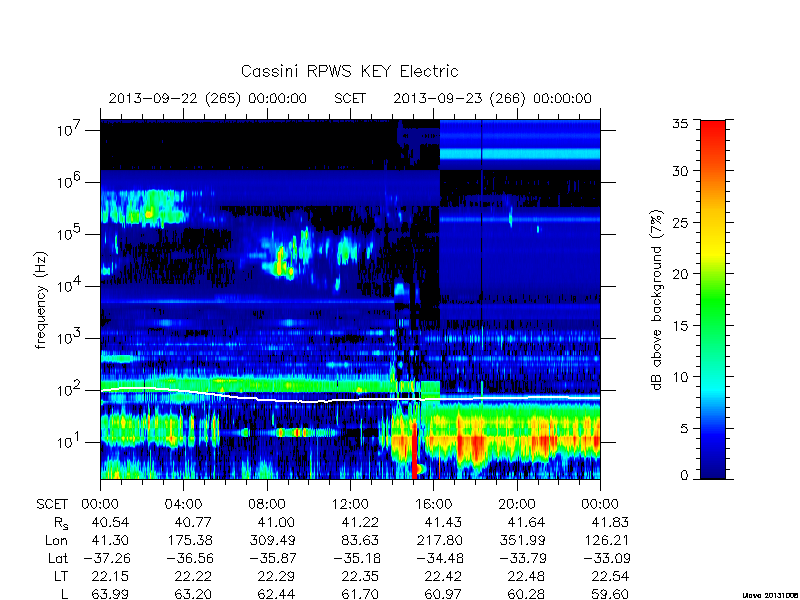
Task: Click the 10^4 frequency tick label
Action: click(x=70, y=285)
